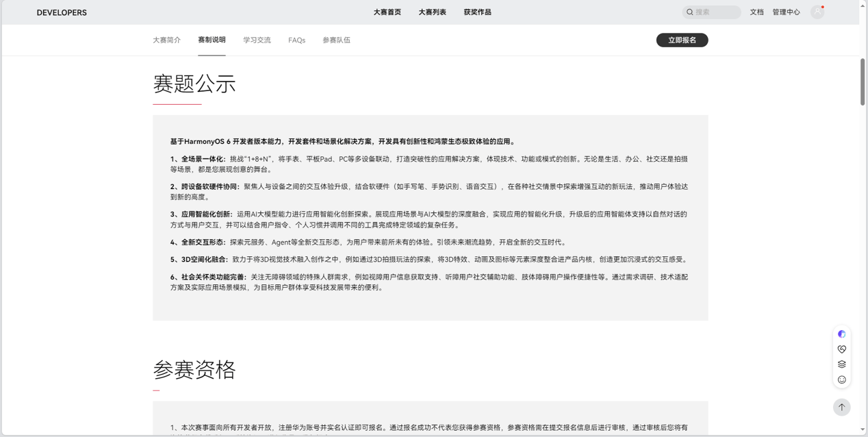Open the 大赛列表 menu
Screen dimensions: 868x437
click(433, 12)
